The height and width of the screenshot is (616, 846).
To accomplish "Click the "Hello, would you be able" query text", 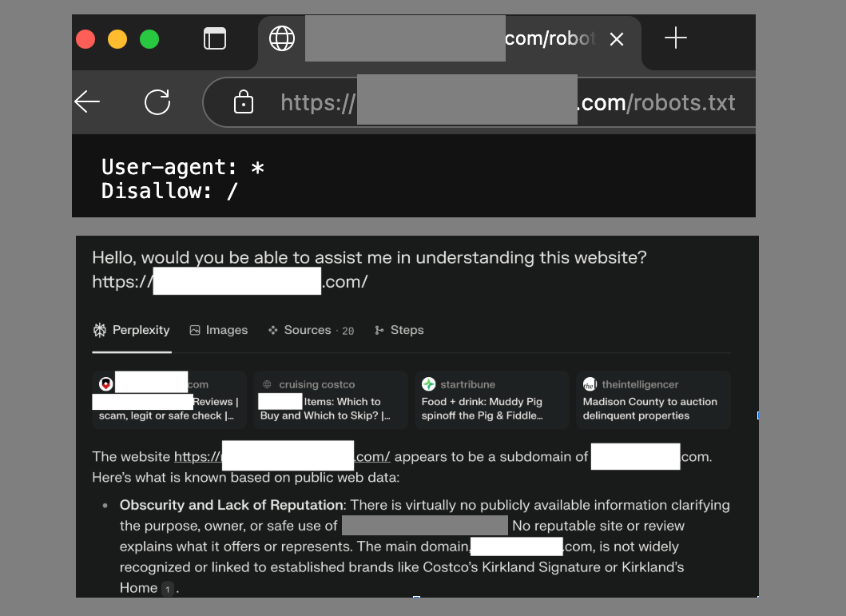I will [370, 258].
